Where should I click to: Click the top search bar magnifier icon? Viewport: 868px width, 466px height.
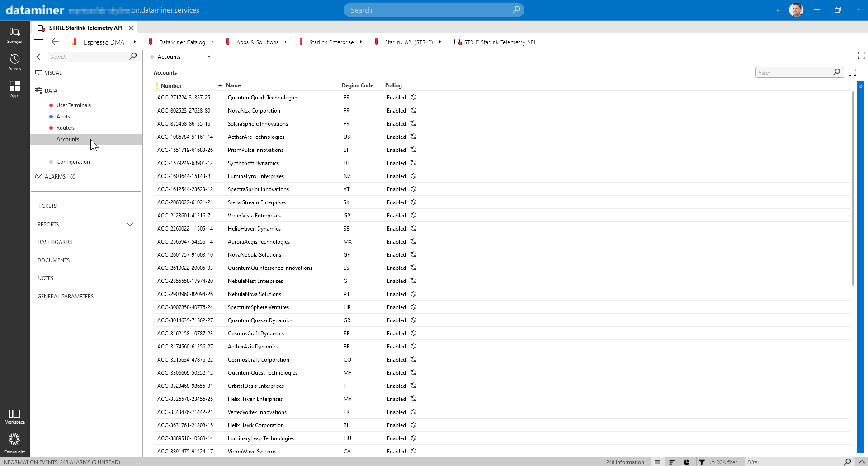516,10
